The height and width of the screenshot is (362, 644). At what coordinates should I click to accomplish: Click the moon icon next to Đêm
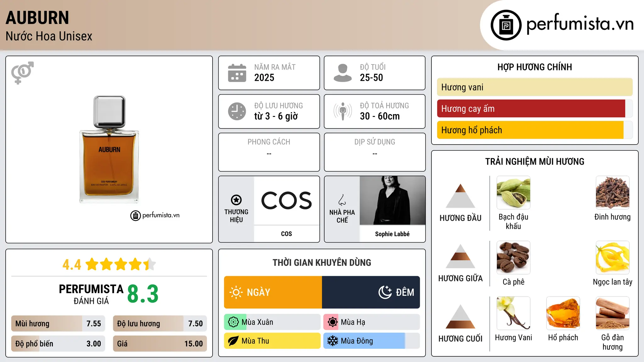[x=385, y=292]
